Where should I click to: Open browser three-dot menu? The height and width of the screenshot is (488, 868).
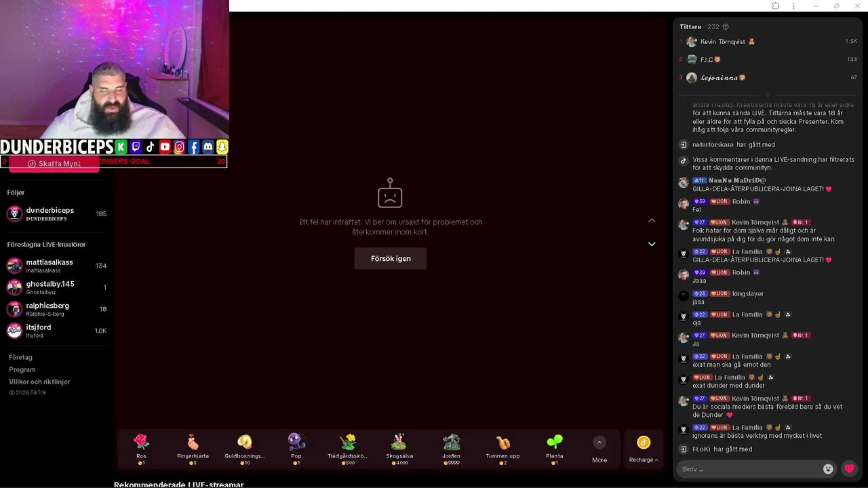[x=793, y=6]
